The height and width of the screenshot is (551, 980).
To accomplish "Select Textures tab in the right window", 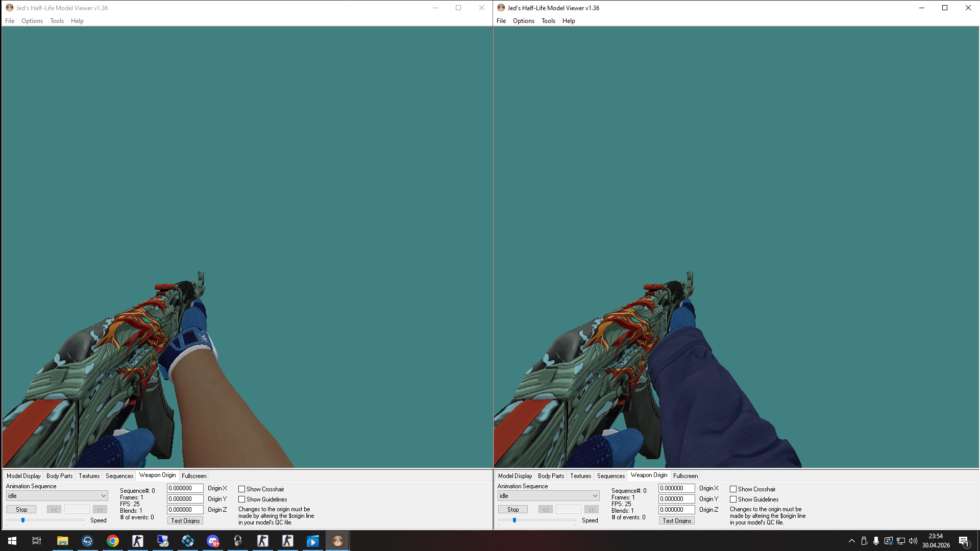I will click(x=581, y=476).
